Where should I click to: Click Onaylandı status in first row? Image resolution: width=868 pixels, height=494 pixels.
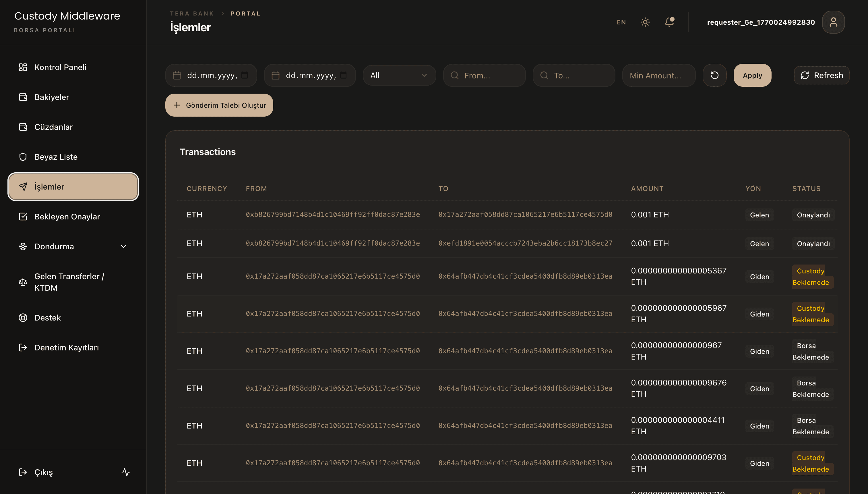(x=813, y=215)
